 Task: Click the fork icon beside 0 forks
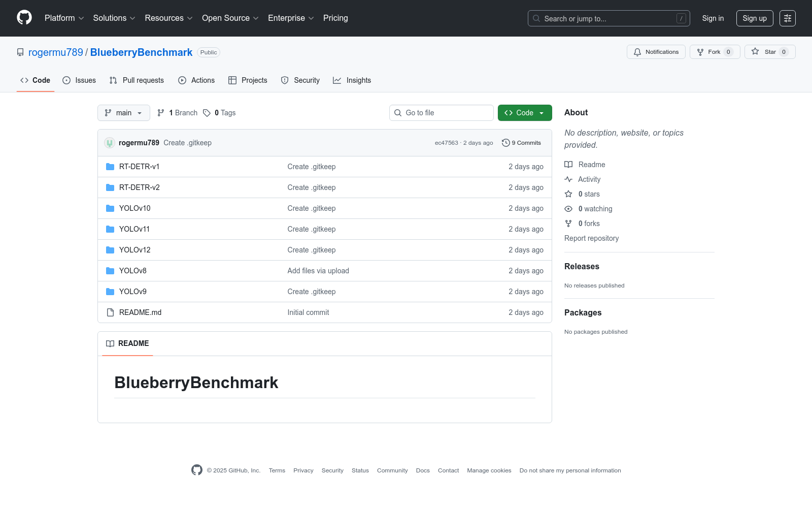(x=568, y=224)
